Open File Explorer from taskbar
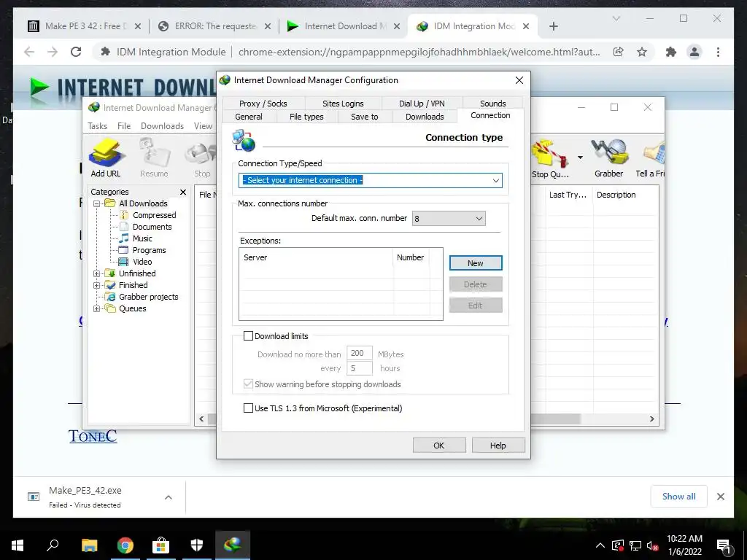Image resolution: width=747 pixels, height=560 pixels. pyautogui.click(x=90, y=545)
